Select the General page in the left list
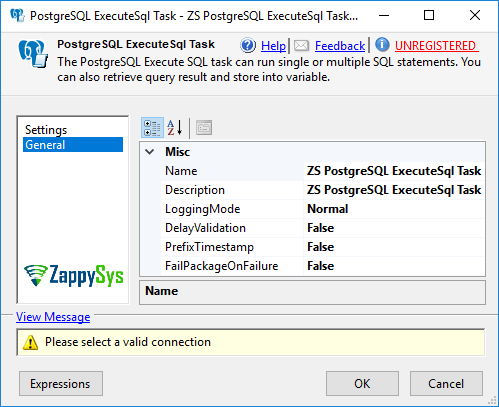Screen dimensions: 499x407 point(73,145)
